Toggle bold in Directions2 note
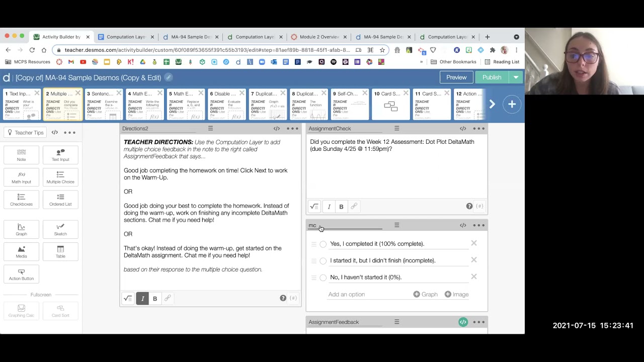The width and height of the screenshot is (644, 362). tap(155, 299)
